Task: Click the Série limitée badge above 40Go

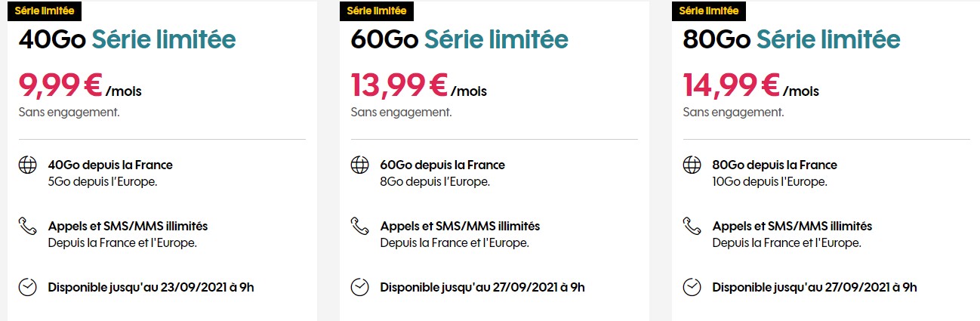Action: point(44,11)
